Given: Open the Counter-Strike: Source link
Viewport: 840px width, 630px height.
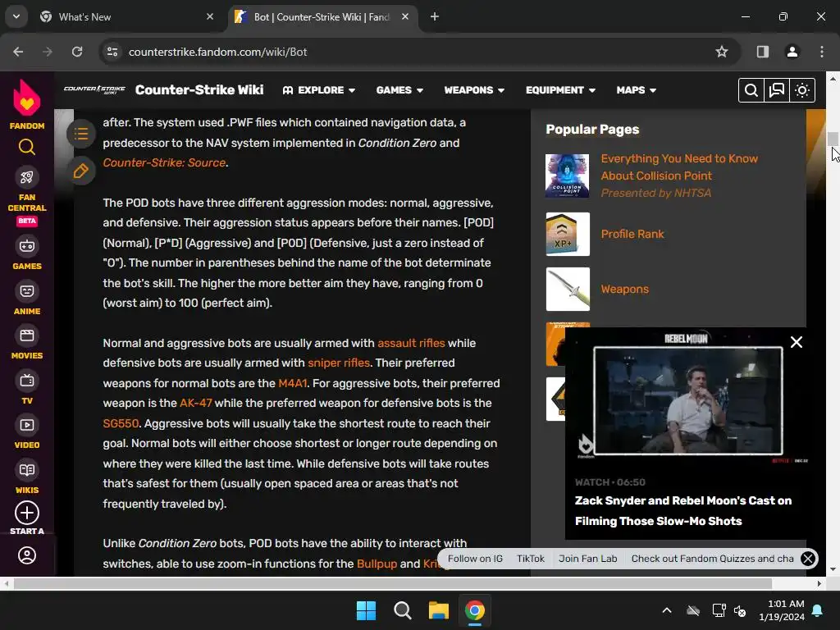Looking at the screenshot, I should (164, 163).
